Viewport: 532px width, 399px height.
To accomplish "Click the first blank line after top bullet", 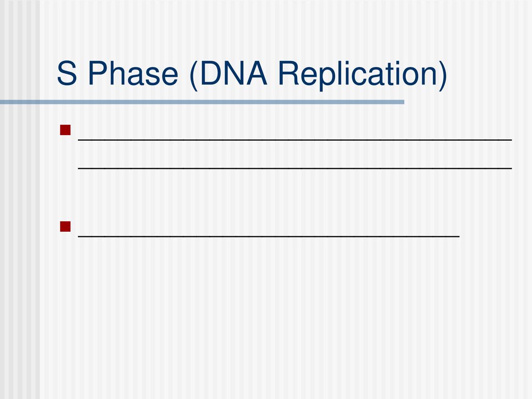I will [295, 139].
